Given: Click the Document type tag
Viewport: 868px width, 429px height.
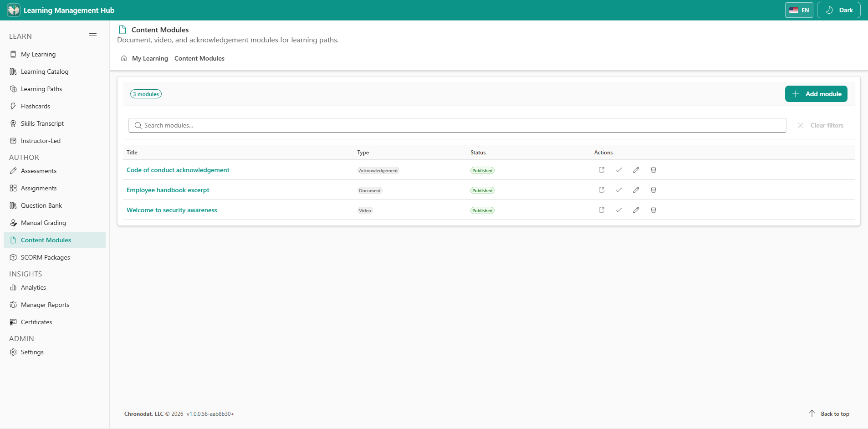Looking at the screenshot, I should click(370, 191).
